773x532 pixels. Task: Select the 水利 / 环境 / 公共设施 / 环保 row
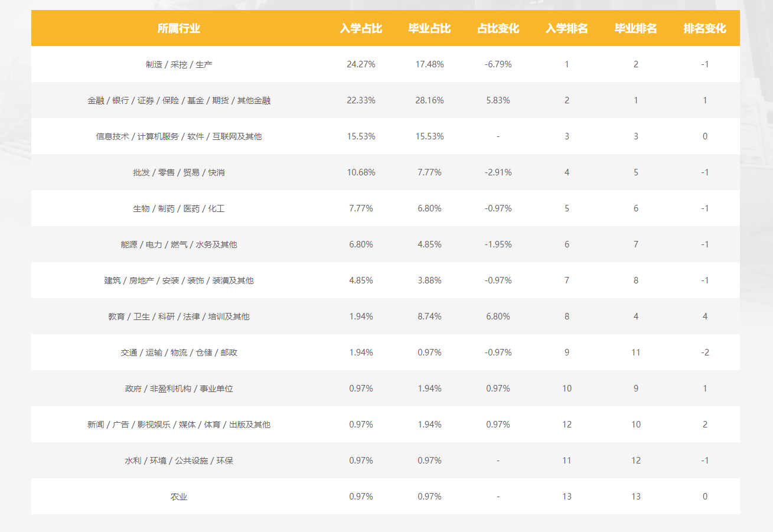[179, 461]
